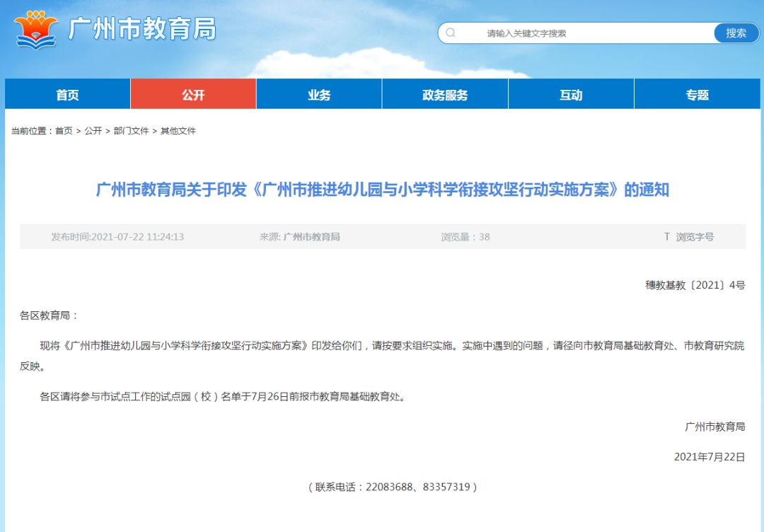This screenshot has width=764, height=532.
Task: Click 其他文件 in the breadcrumb
Action: click(x=178, y=131)
